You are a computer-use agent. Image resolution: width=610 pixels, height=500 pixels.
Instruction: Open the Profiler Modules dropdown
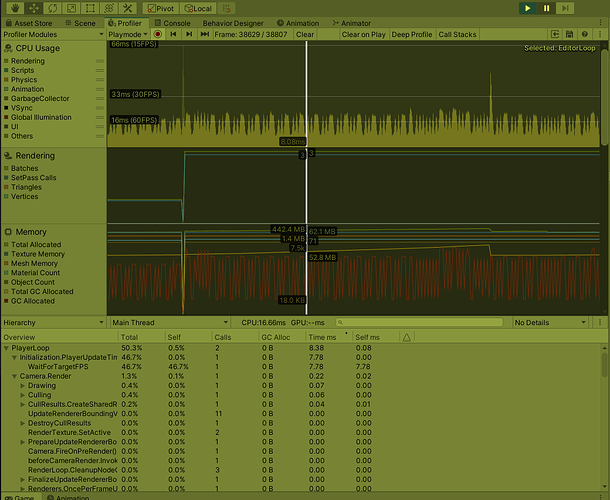tap(53, 34)
